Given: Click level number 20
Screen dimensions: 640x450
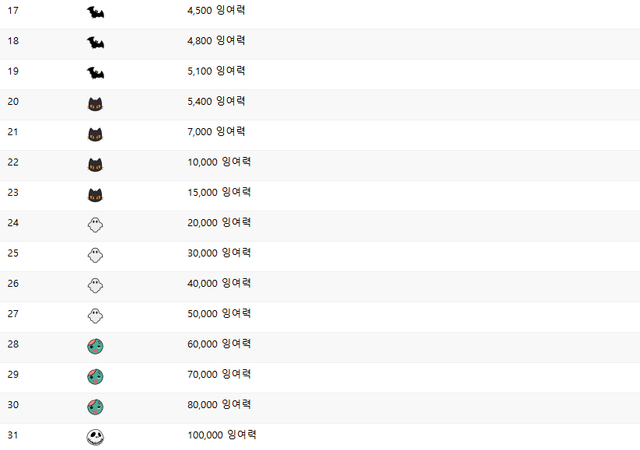Looking at the screenshot, I should [x=13, y=101].
